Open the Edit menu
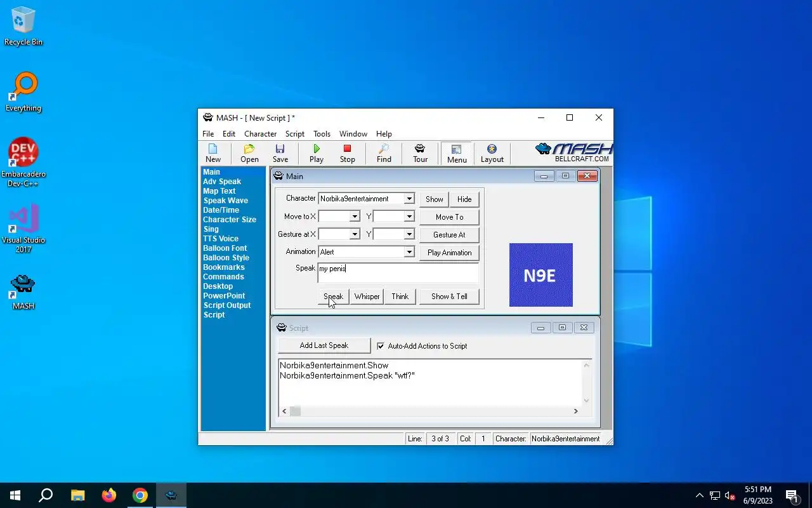Screen dimensions: 812x508 [x=229, y=134]
